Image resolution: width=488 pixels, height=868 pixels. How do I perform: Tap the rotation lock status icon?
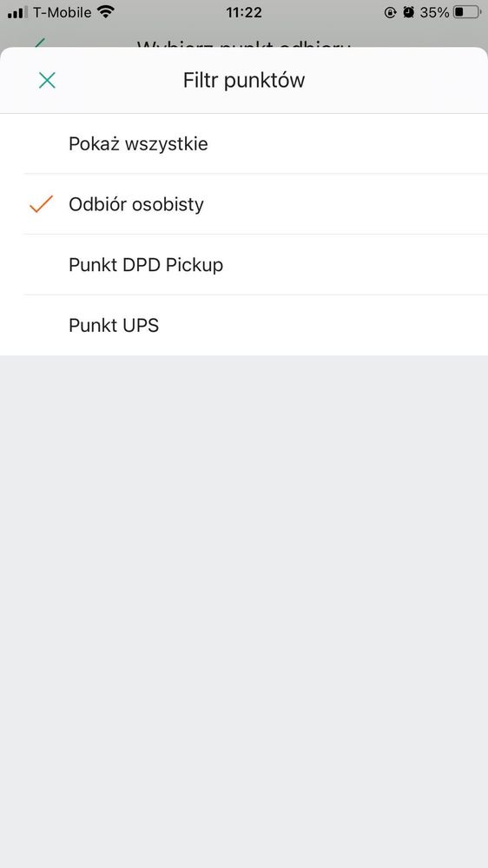tap(391, 12)
